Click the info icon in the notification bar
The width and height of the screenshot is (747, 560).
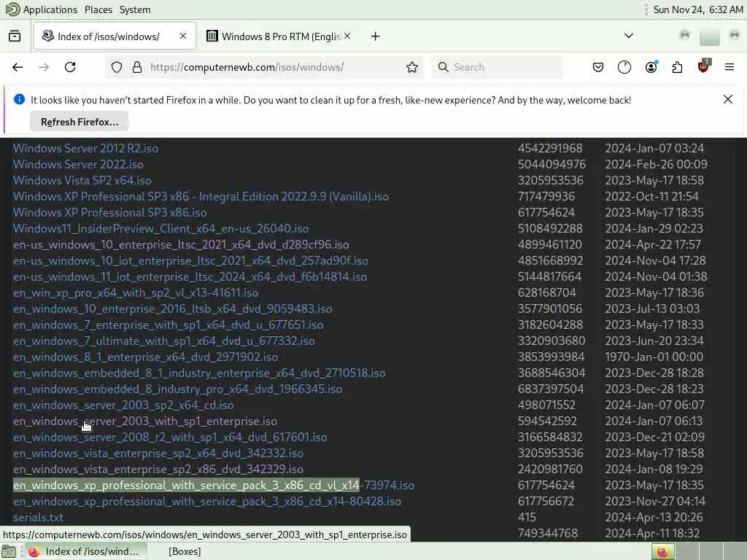(x=19, y=99)
